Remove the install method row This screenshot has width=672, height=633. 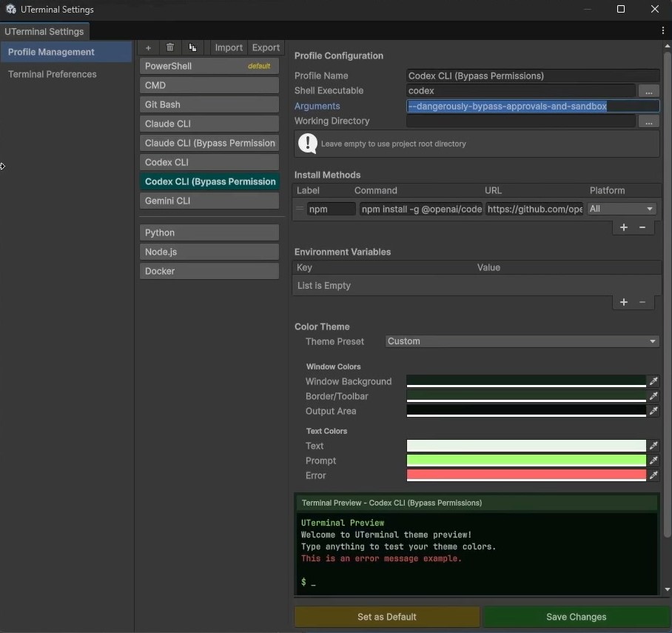pyautogui.click(x=642, y=227)
